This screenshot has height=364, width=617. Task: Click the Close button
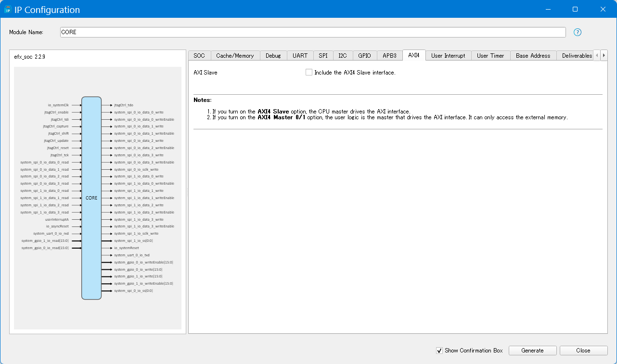point(583,351)
